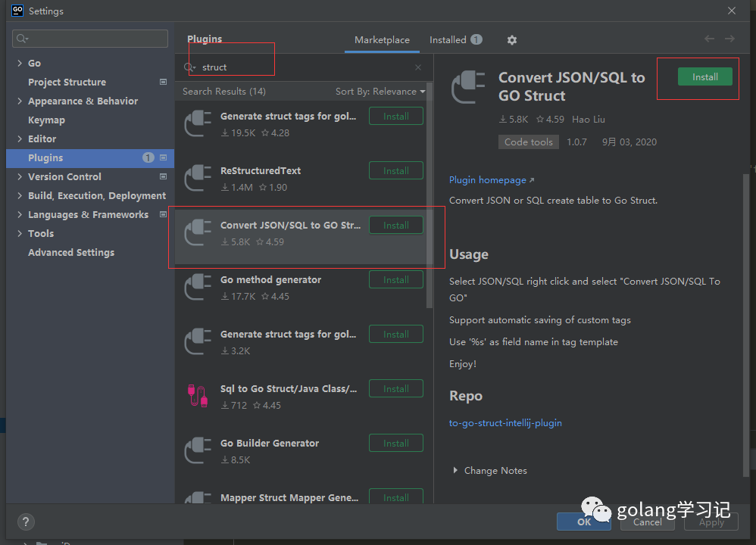Click the GoLand logo in title bar

pos(17,11)
